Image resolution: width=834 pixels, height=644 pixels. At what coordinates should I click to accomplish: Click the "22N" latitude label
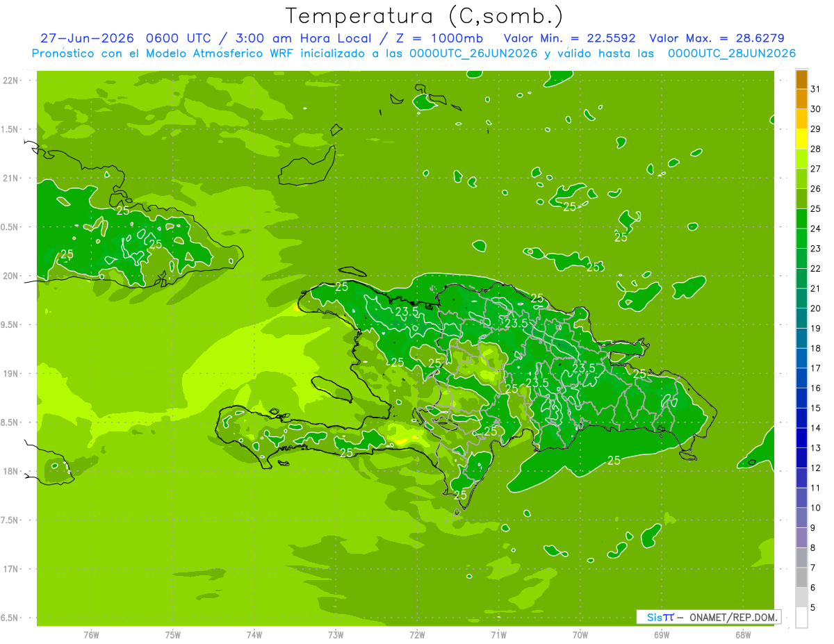click(x=12, y=81)
